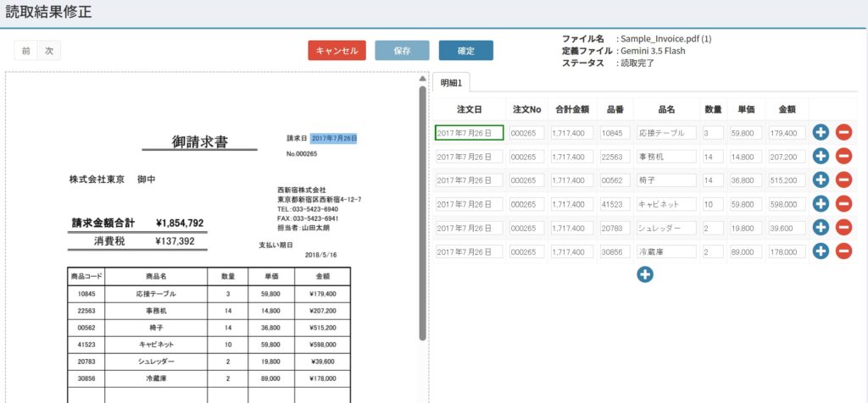The width and height of the screenshot is (868, 403).
Task: Click Gemini 3.5 Flash definition text
Action: coord(654,51)
